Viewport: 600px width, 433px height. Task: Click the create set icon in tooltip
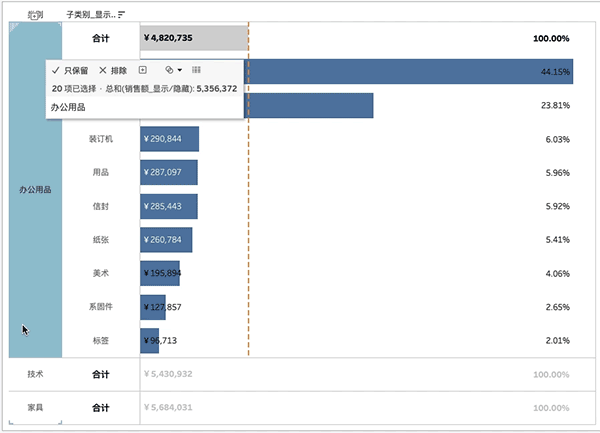[x=143, y=70]
